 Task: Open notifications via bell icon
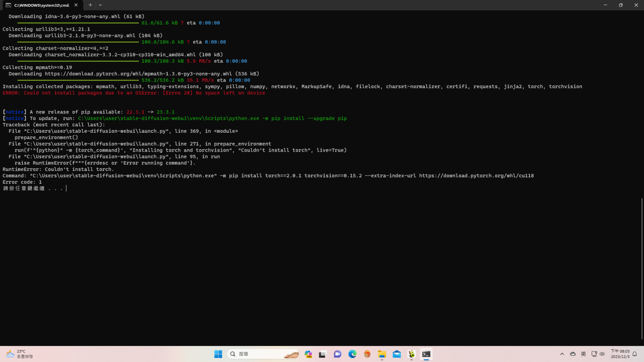tap(635, 354)
